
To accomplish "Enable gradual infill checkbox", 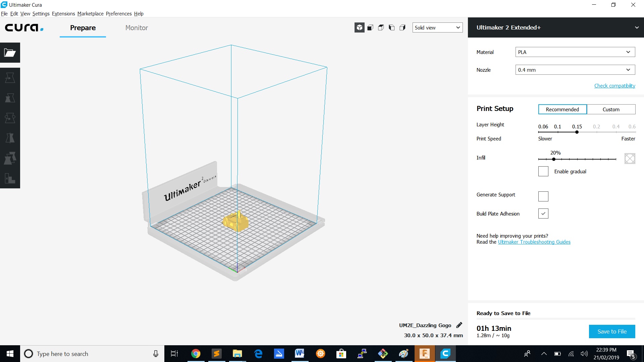I will 543,171.
